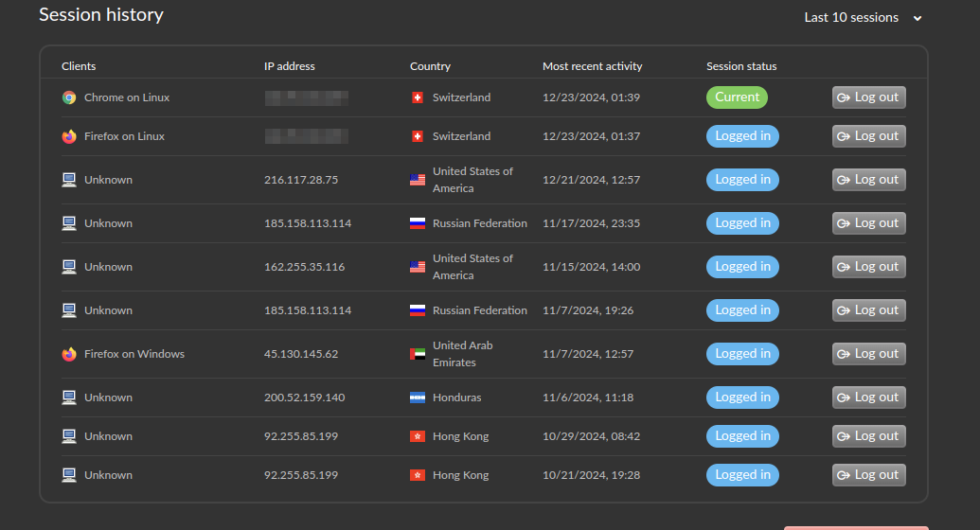Click the Firefox icon for Firefox on Linux
The image size is (980, 530).
tap(69, 136)
